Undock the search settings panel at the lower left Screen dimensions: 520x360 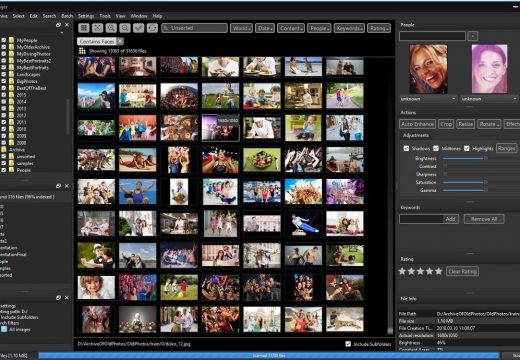point(58,297)
